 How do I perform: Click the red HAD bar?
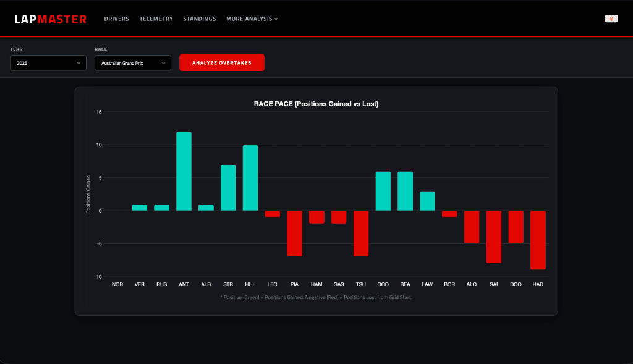point(538,240)
